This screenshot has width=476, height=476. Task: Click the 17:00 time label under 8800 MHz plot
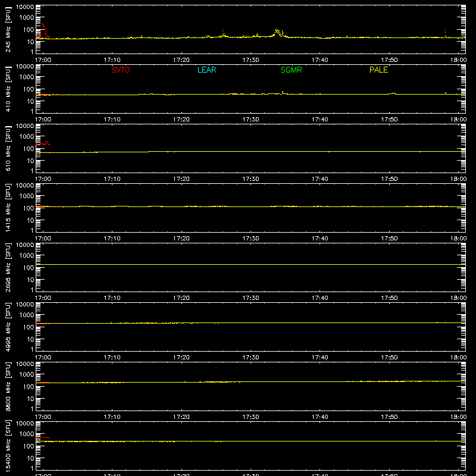pyautogui.click(x=43, y=417)
